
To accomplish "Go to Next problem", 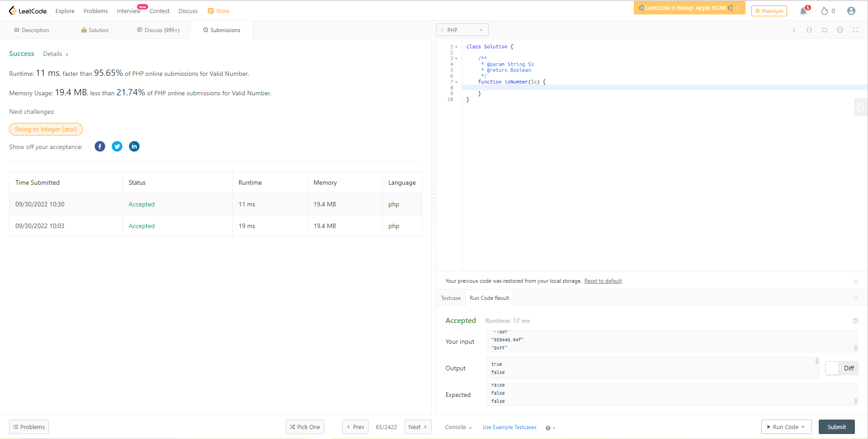I will pyautogui.click(x=418, y=427).
